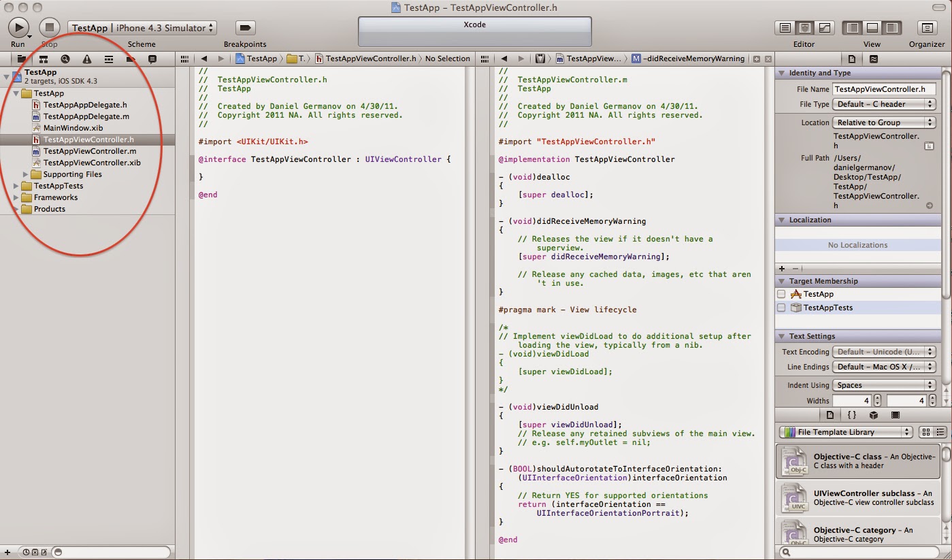Show the Media library filmstrip tab
952x560 pixels.
pos(896,415)
